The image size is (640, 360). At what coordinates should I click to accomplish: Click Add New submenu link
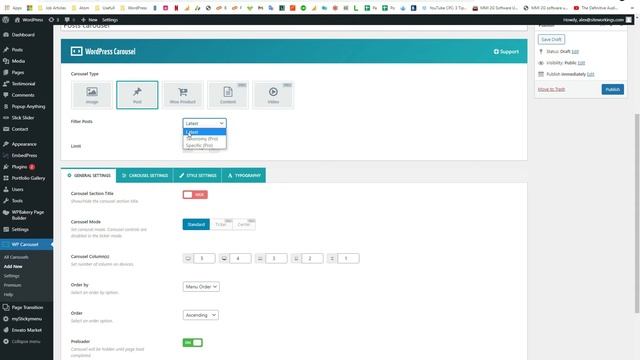coord(13,267)
